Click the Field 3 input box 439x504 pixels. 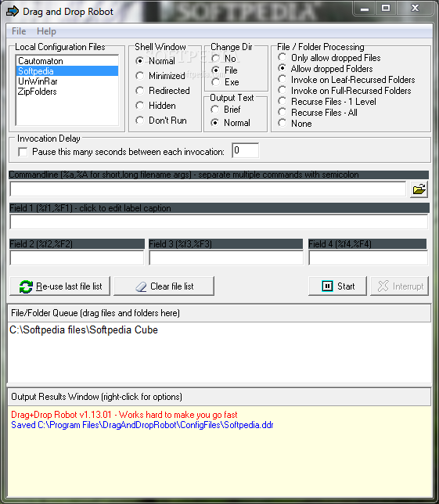(x=226, y=257)
